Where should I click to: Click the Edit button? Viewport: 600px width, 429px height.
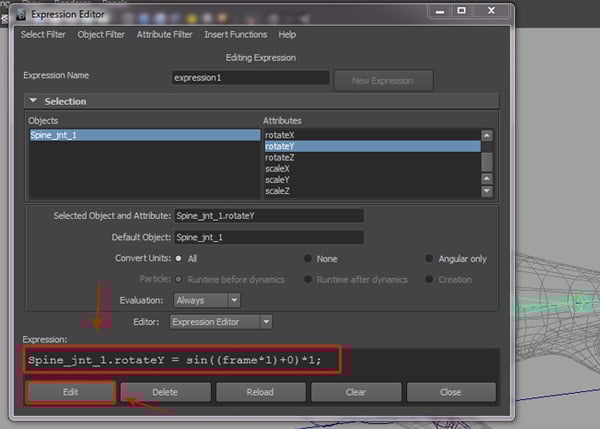click(69, 393)
